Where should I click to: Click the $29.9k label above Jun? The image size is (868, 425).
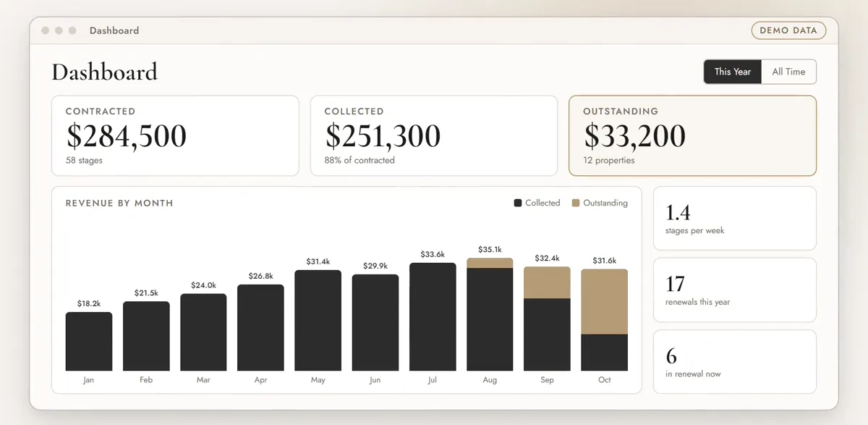(375, 266)
